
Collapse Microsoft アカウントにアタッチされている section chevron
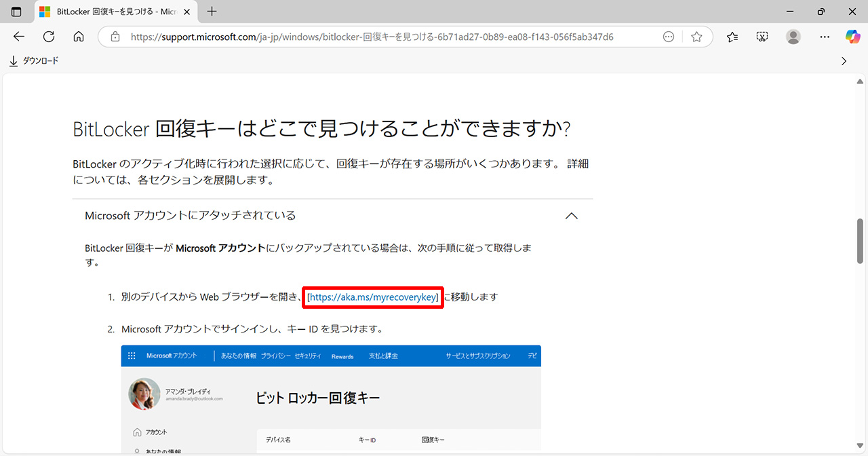click(x=572, y=216)
